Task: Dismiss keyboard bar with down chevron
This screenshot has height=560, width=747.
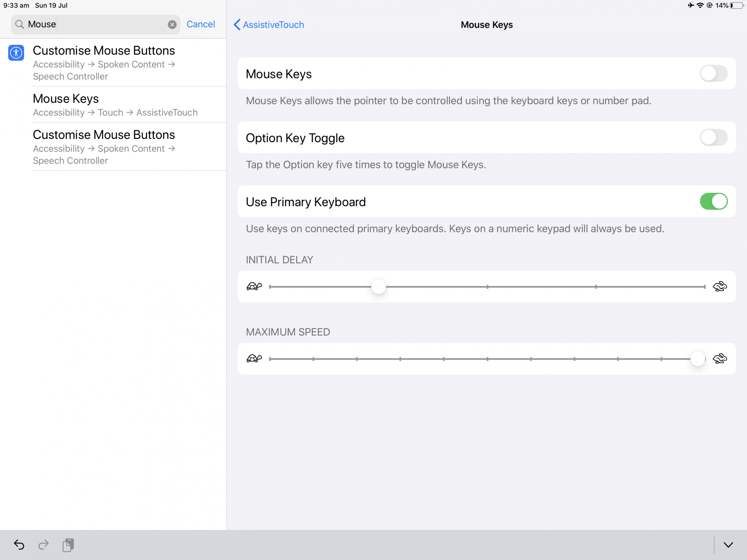Action: click(x=728, y=545)
